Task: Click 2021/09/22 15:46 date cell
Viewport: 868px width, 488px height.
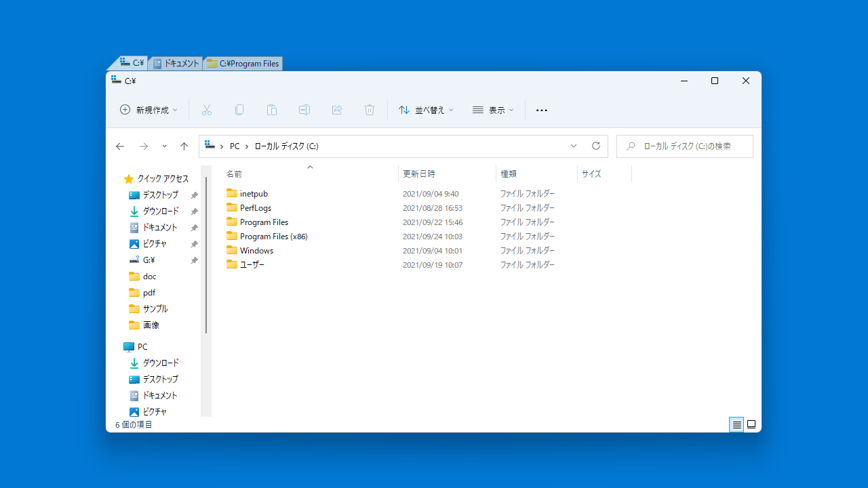Action: point(433,222)
